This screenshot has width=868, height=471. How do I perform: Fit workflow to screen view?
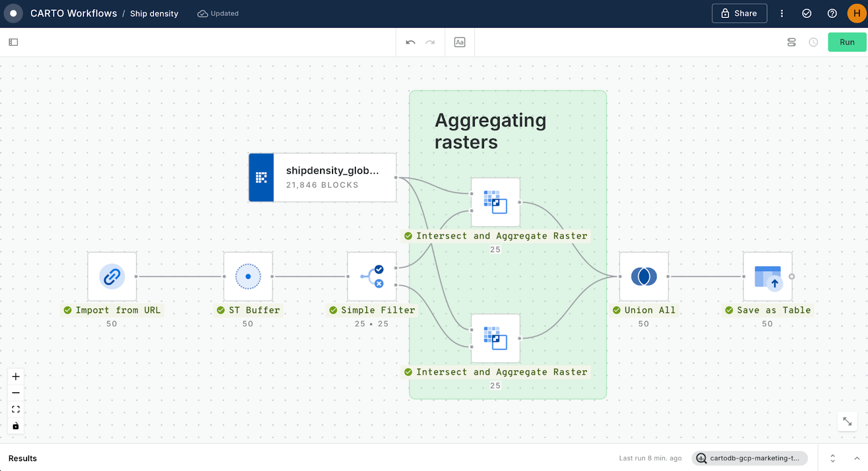pos(16,409)
